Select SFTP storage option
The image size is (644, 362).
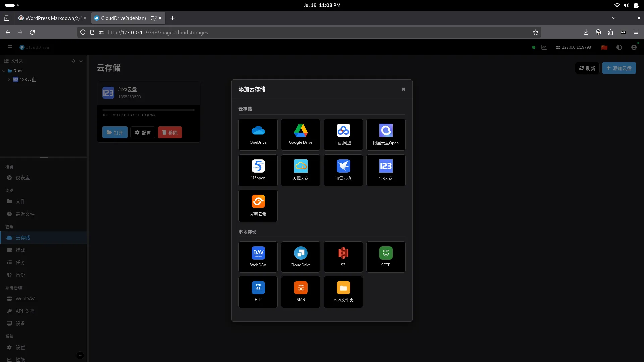[x=386, y=257]
